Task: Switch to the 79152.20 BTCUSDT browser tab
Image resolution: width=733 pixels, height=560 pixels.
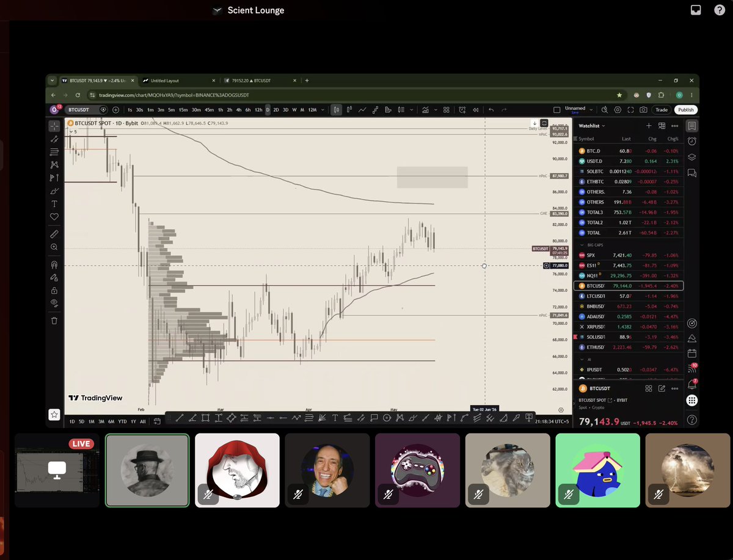Action: click(x=259, y=80)
